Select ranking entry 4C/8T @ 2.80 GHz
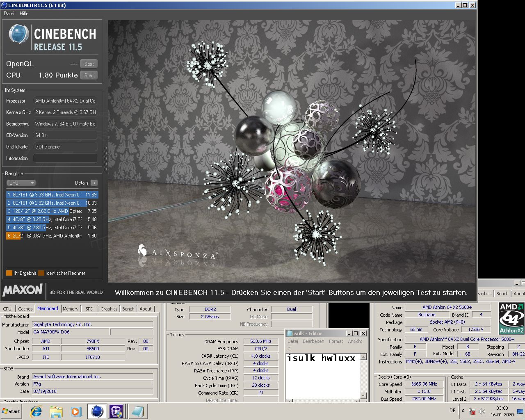 click(52, 228)
